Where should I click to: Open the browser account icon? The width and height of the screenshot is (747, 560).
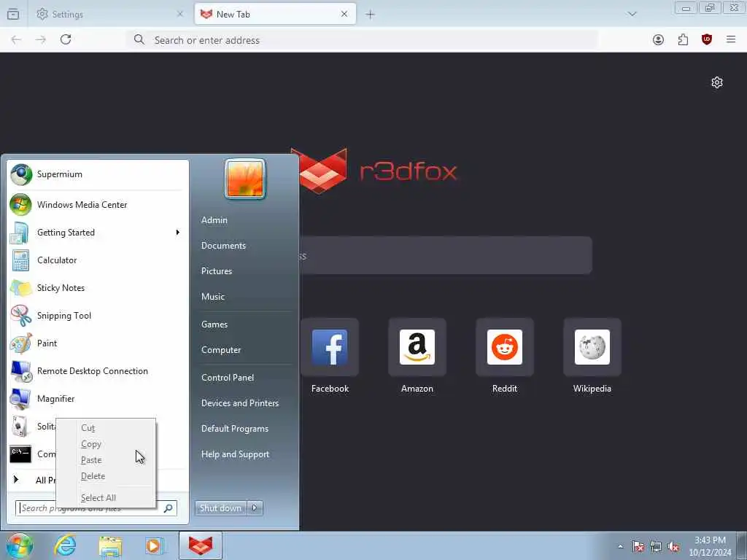pos(659,40)
